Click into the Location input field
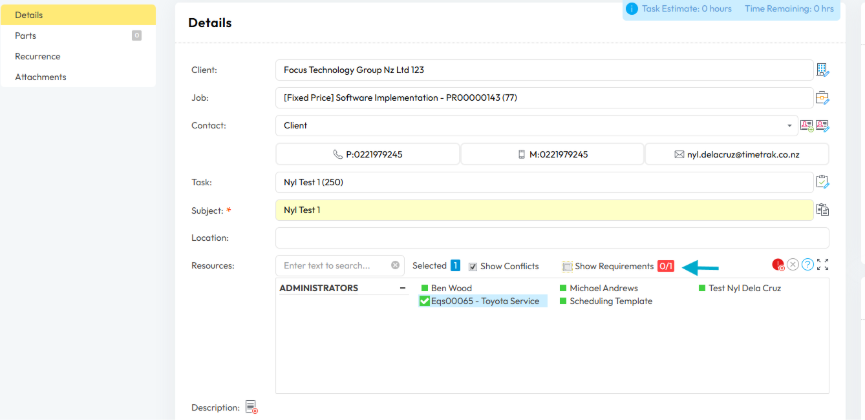The height and width of the screenshot is (420, 865). click(543, 238)
